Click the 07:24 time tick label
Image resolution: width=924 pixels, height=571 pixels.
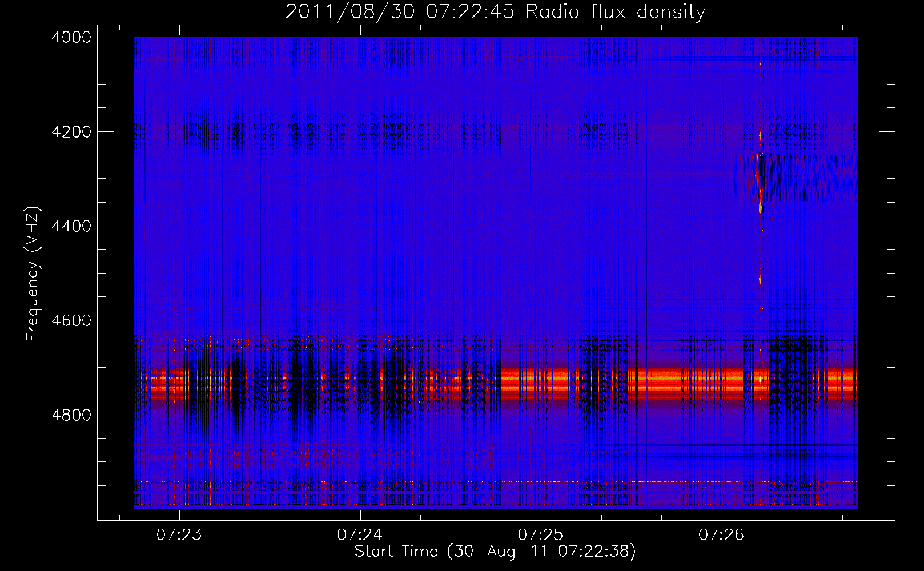coord(360,535)
